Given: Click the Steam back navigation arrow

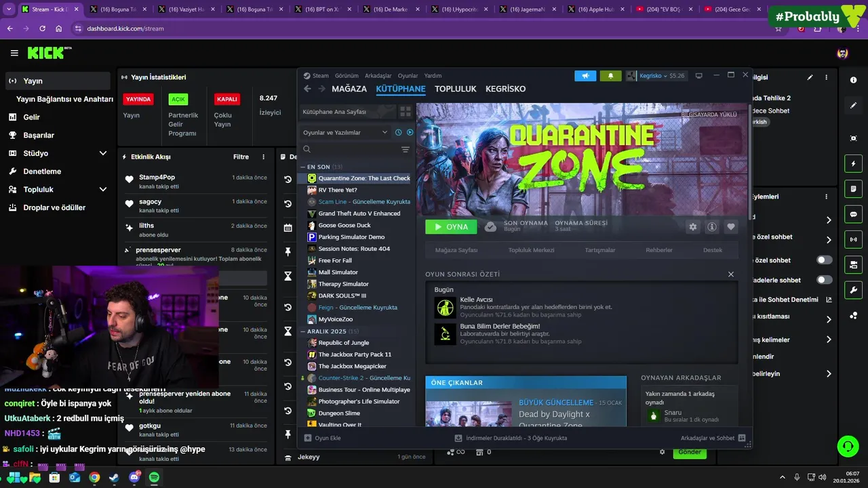Looking at the screenshot, I should (x=307, y=89).
